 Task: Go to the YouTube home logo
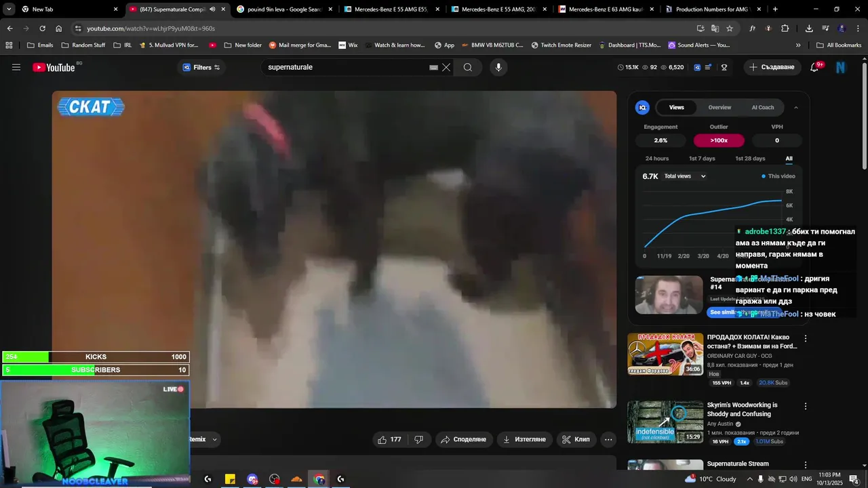(54, 67)
